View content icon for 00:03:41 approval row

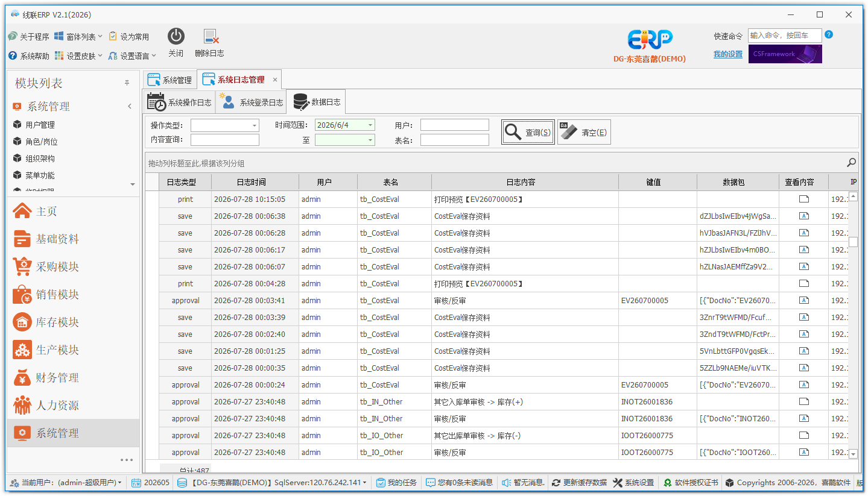803,301
